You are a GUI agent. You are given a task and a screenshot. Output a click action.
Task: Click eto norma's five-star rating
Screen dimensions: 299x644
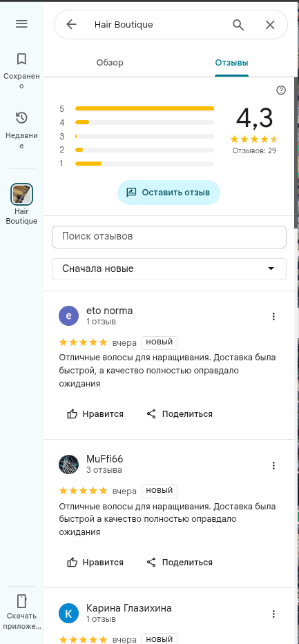click(84, 342)
